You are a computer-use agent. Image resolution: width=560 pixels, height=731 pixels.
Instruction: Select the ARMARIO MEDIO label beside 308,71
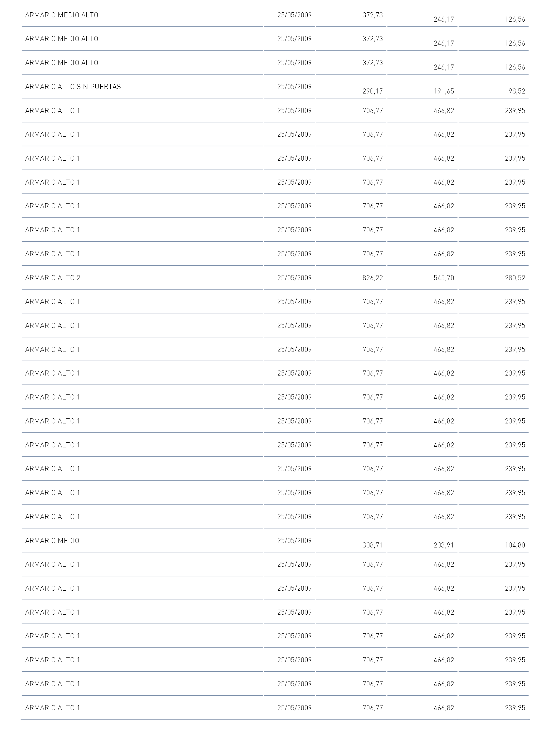point(52,541)
